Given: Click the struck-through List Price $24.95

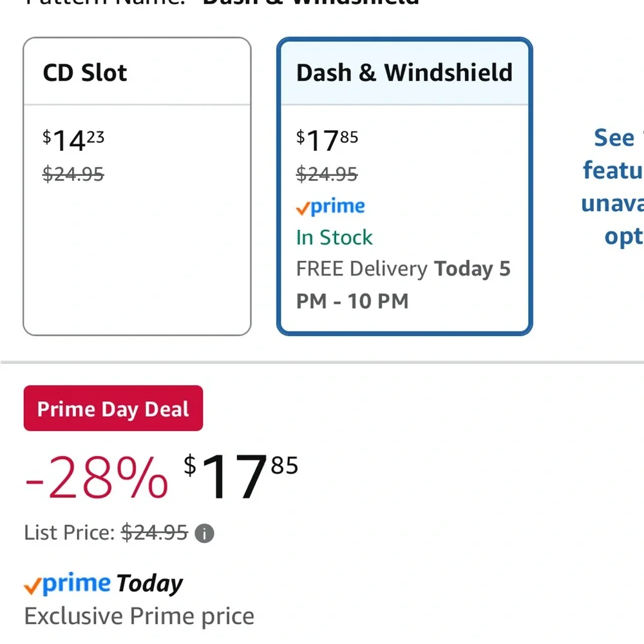Looking at the screenshot, I should coord(155,533).
